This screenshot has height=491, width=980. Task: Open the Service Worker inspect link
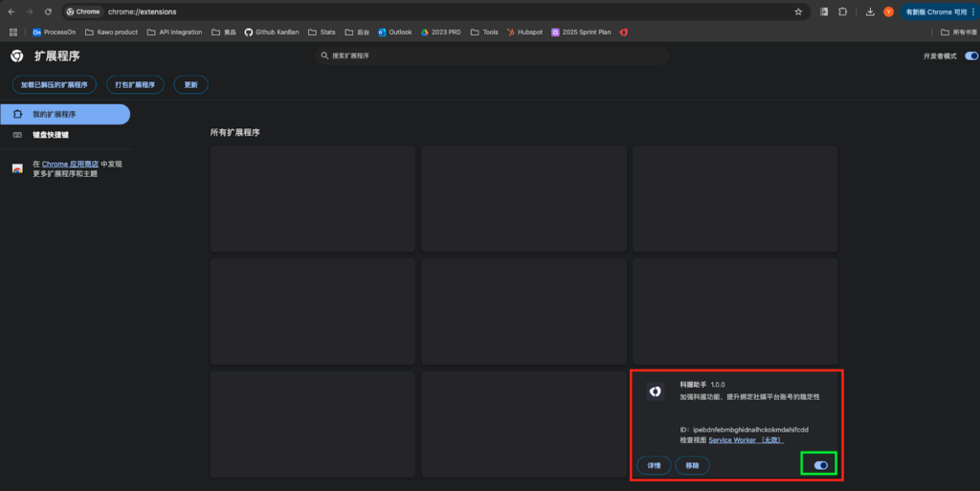746,440
